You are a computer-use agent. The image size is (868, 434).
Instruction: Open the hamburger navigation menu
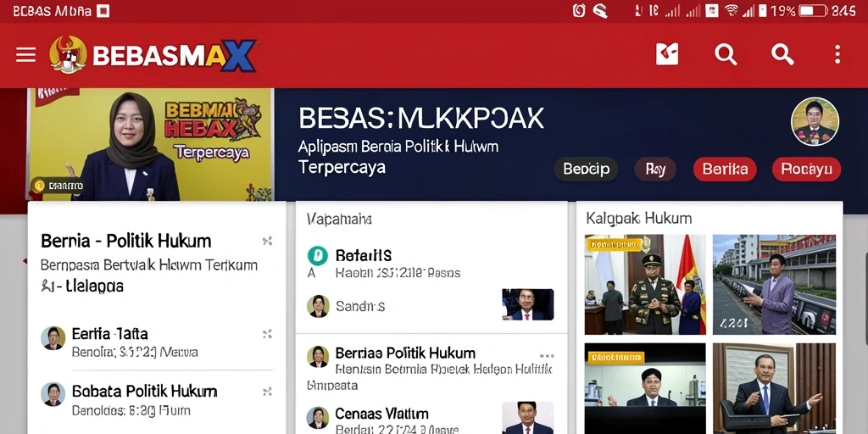pos(26,55)
